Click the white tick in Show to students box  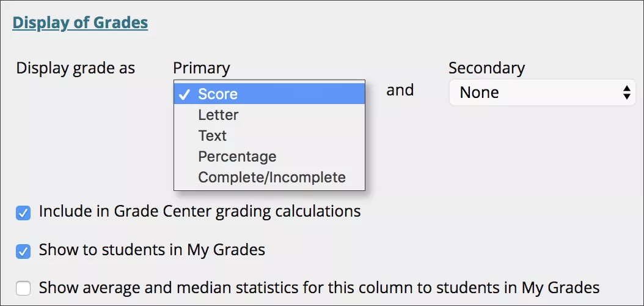coord(23,251)
